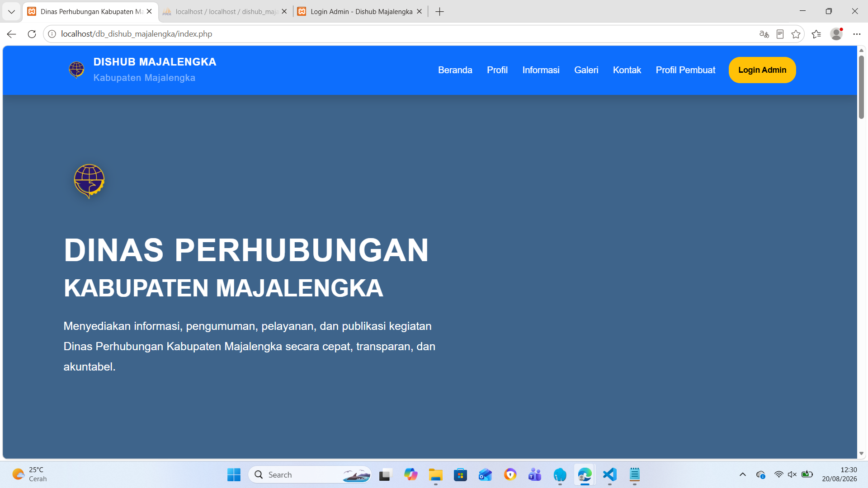Open the translate page icon
Viewport: 868px width, 488px height.
click(x=764, y=34)
